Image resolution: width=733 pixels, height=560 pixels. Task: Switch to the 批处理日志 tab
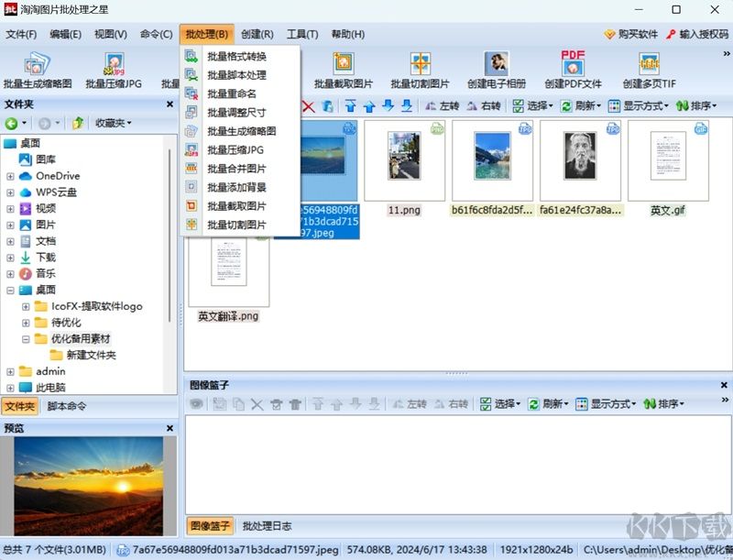point(267,526)
